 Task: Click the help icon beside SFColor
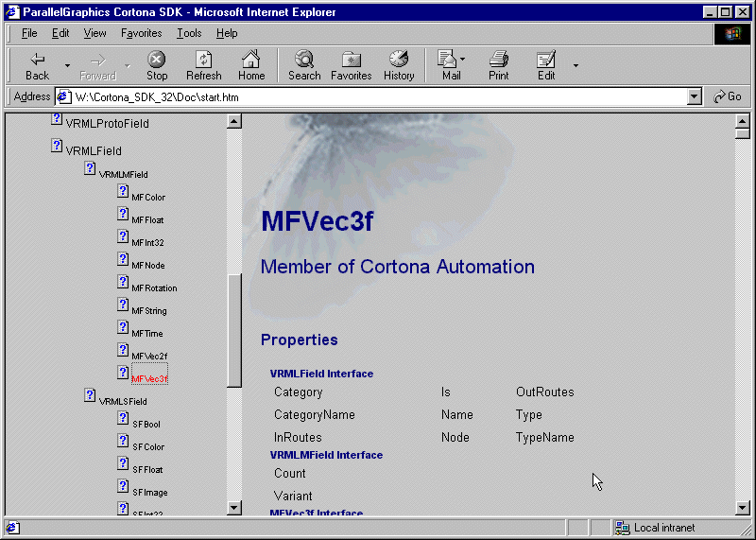[x=123, y=440]
